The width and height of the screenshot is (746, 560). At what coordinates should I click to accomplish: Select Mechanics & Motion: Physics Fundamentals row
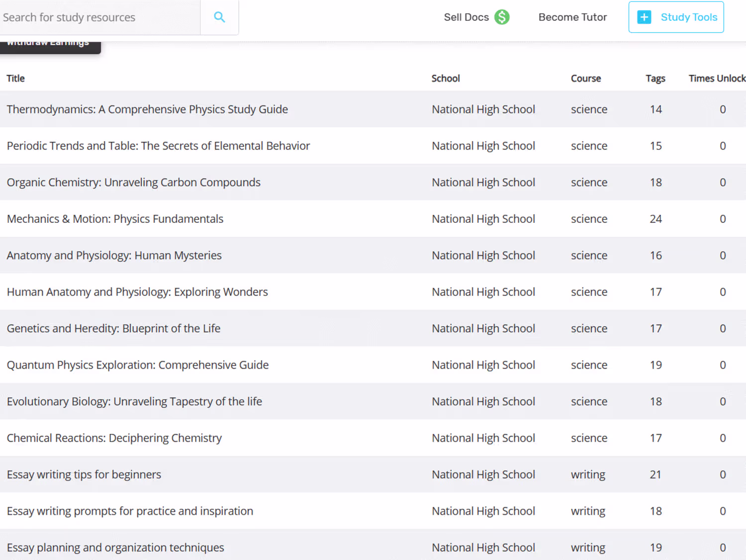click(115, 219)
